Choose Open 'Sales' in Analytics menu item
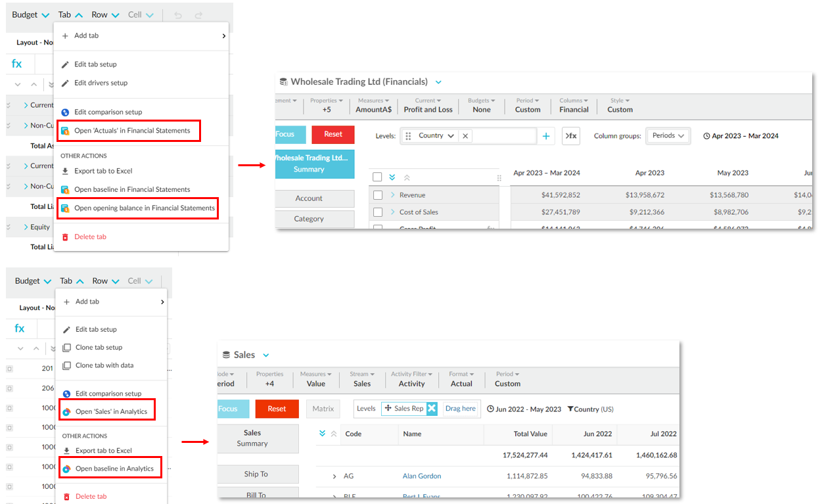Image resolution: width=824 pixels, height=504 pixels. pos(110,412)
